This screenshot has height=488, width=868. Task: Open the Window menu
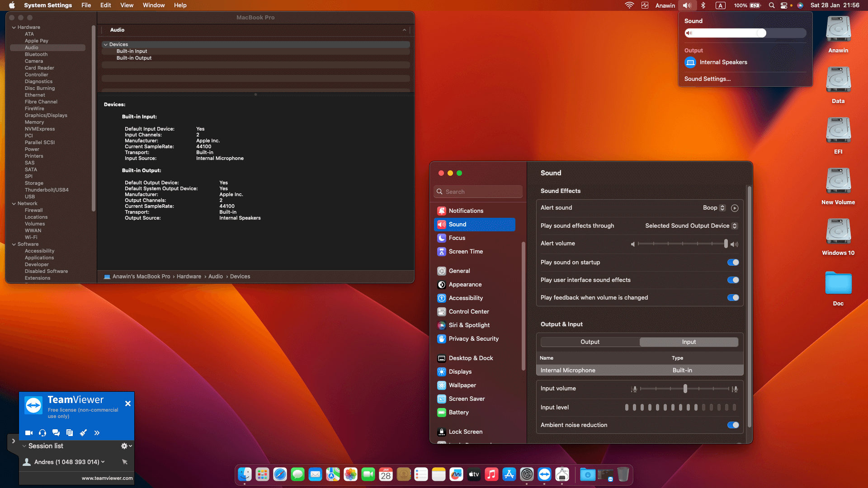tap(153, 5)
